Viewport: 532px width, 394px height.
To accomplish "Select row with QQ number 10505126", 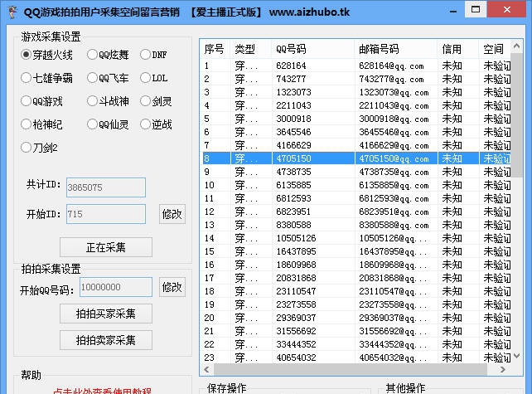I will click(355, 238).
